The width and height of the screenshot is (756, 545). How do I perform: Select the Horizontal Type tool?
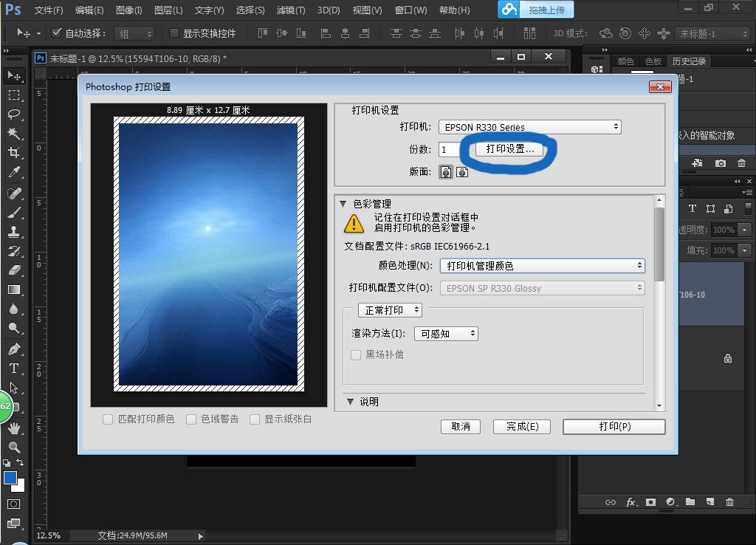[14, 369]
